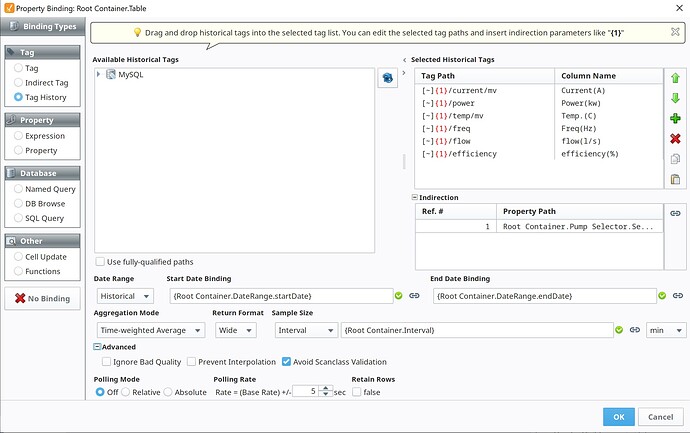Select the Power(kw) column name cell
Viewport: 690px width, 433px height.
[608, 103]
